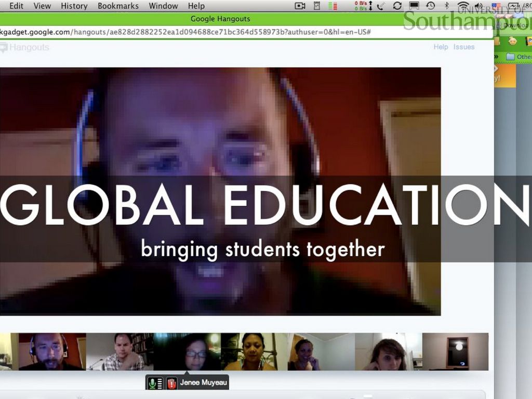Click the sync arrows icon in menu bar
The width and height of the screenshot is (532, 399).
[x=397, y=6]
